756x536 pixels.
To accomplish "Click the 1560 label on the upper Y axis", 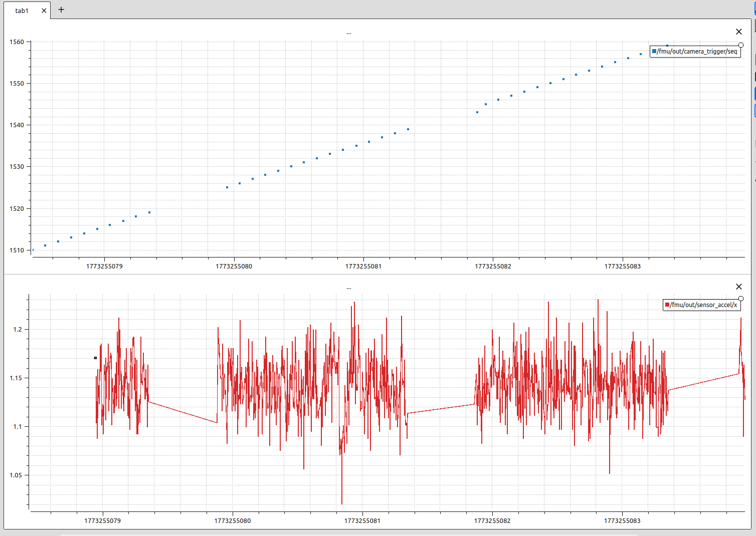I will pos(17,42).
